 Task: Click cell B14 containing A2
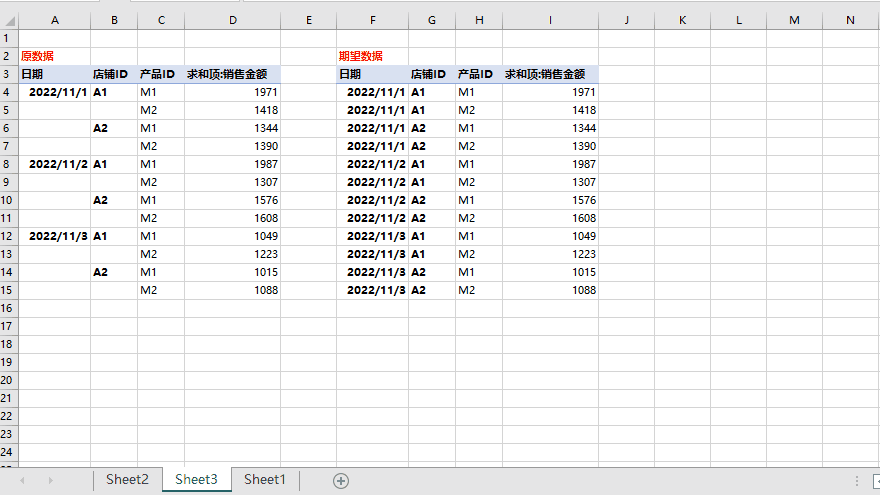coord(114,272)
